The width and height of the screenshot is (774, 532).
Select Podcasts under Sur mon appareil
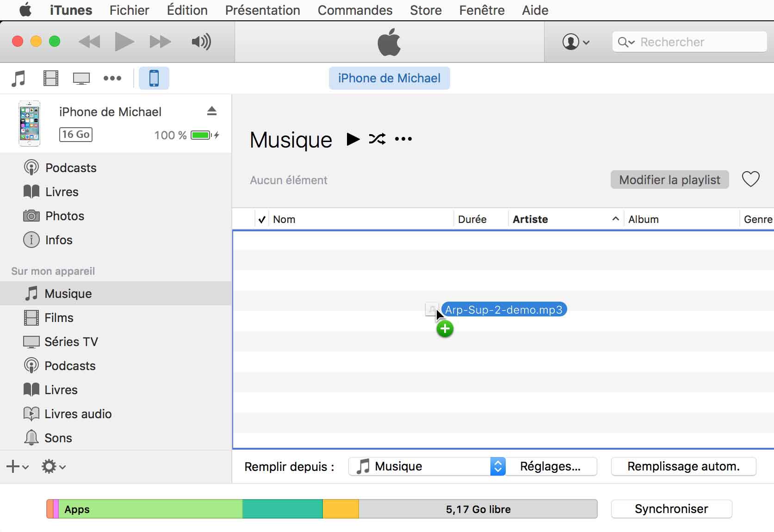(x=116, y=365)
